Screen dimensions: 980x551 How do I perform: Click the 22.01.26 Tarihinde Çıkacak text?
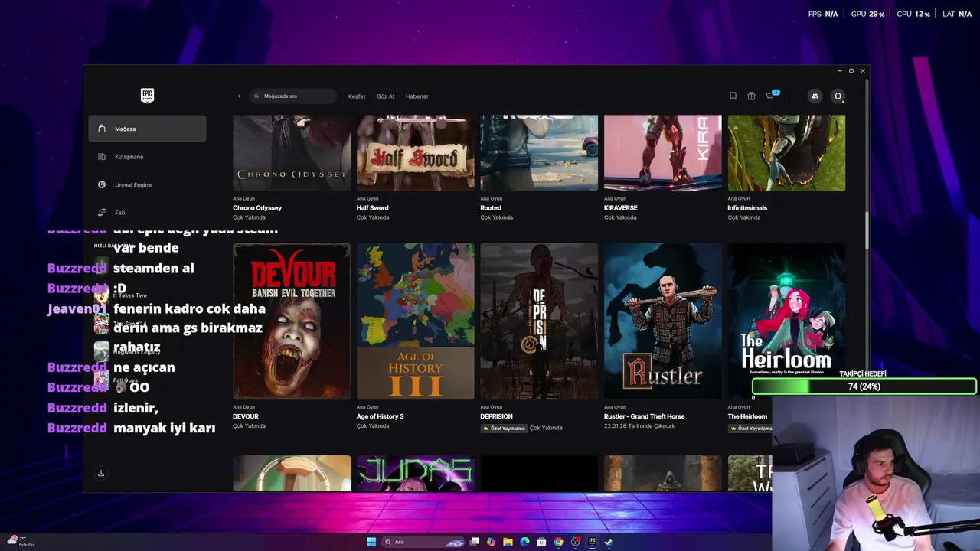[639, 426]
